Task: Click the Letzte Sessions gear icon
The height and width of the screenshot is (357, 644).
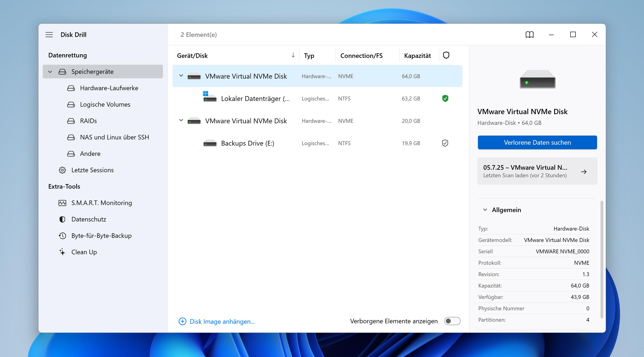Action: point(62,170)
